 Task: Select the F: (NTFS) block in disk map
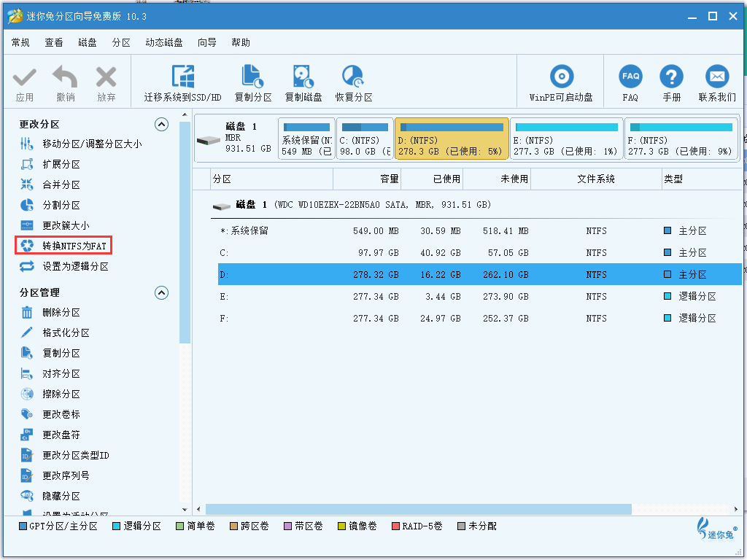(681, 139)
